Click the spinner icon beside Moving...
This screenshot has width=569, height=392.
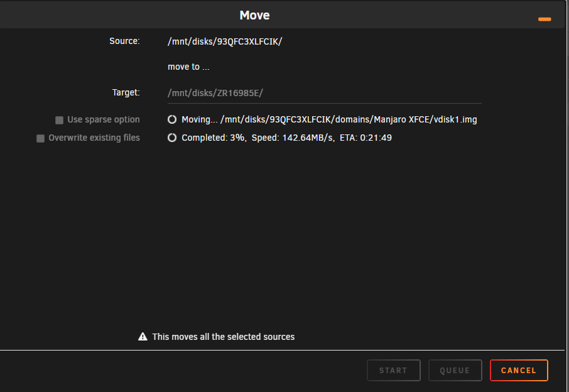pos(172,119)
